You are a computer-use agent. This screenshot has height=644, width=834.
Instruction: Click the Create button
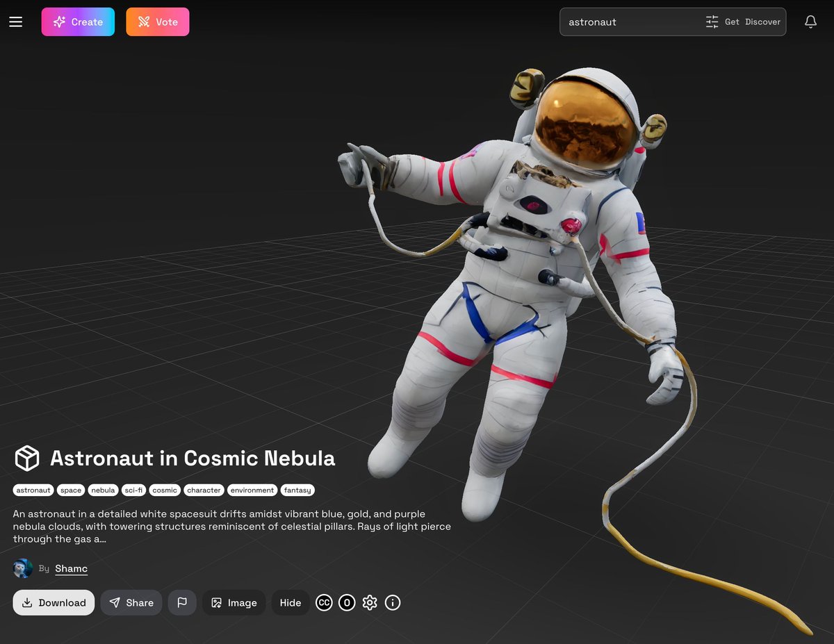78,22
